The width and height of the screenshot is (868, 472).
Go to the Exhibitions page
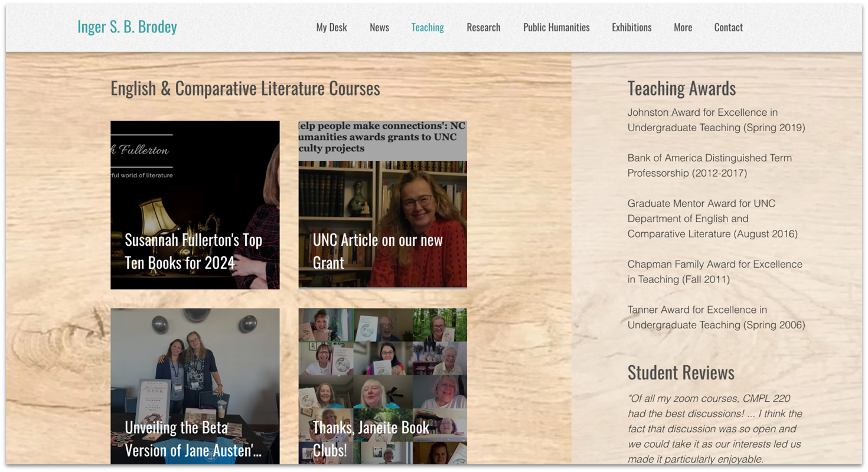pos(631,27)
